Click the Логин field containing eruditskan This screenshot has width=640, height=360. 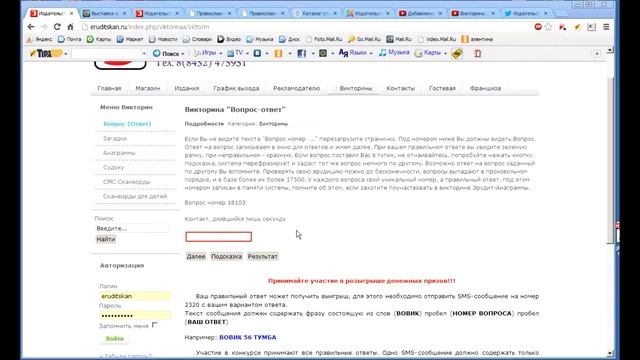[x=135, y=296]
